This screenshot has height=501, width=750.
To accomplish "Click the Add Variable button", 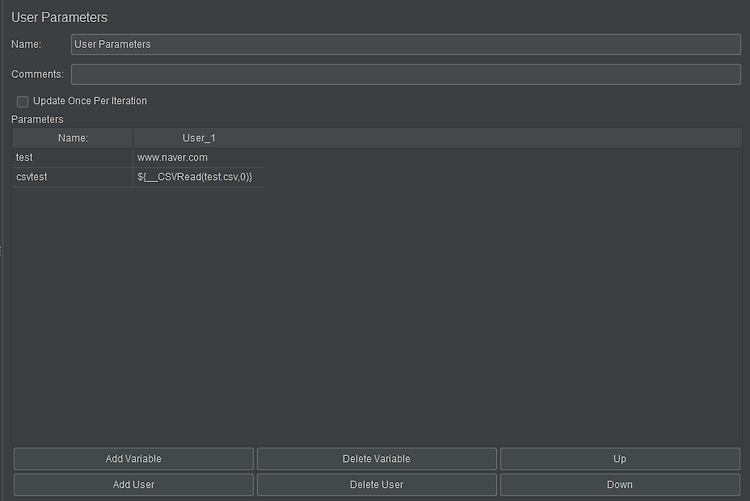I will tap(133, 458).
